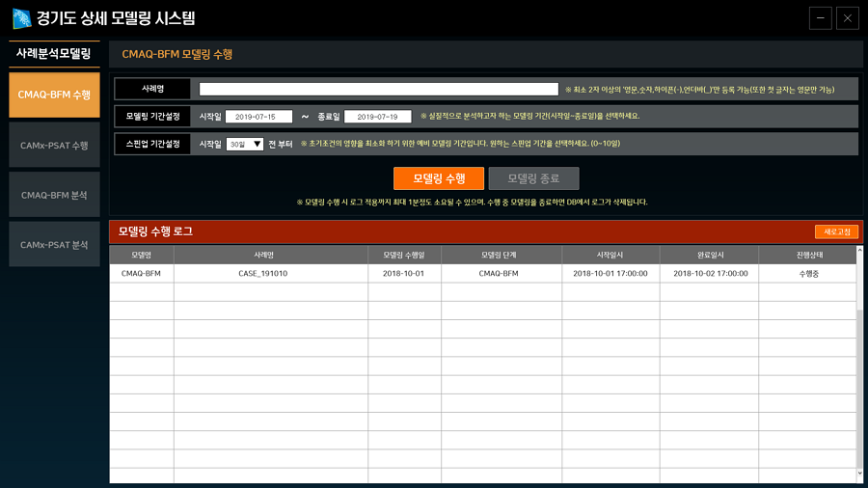Click the log table vertical scrollbar thumb
The width and height of the screenshot is (868, 488).
coord(859,388)
